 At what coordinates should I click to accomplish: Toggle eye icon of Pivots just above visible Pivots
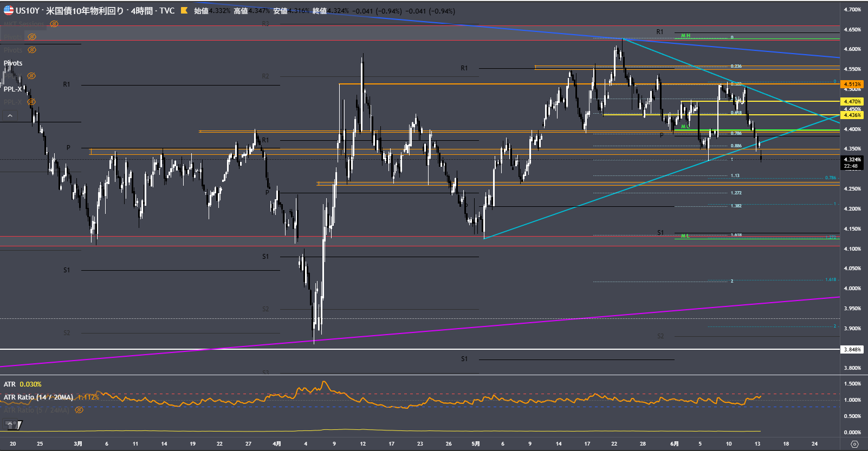32,50
